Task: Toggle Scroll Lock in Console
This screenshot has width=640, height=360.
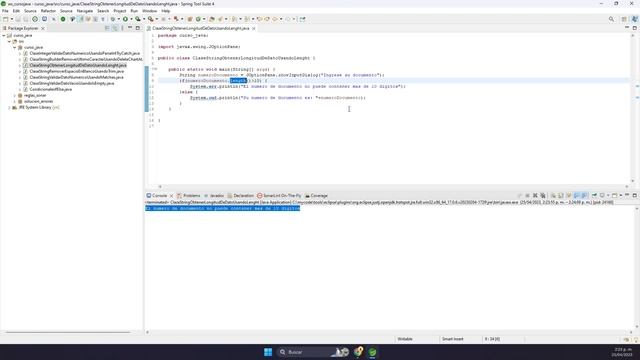Action: click(561, 196)
